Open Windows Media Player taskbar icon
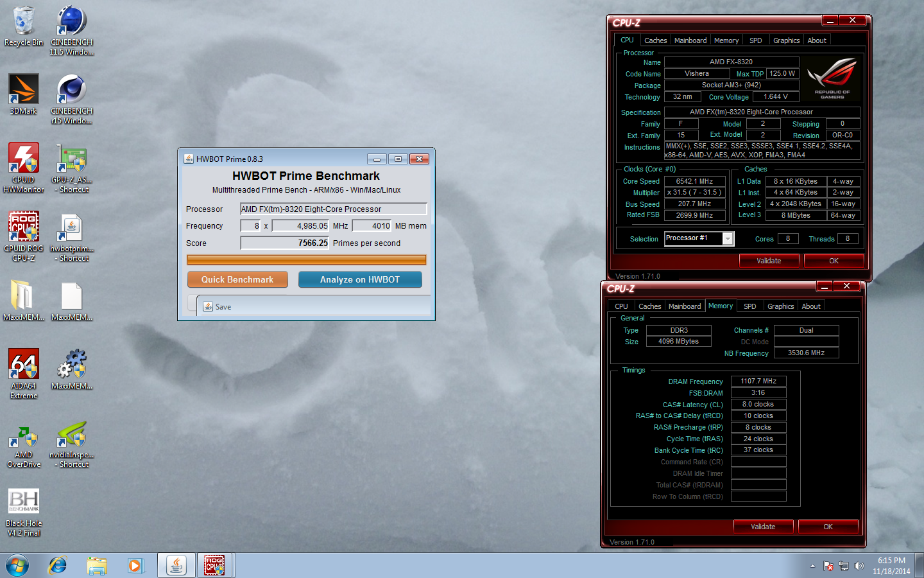The image size is (924, 578). (x=135, y=565)
